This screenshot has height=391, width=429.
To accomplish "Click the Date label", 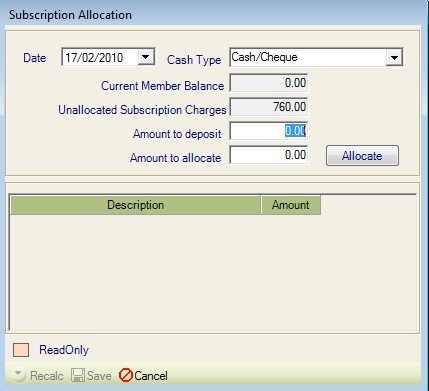I will point(35,58).
